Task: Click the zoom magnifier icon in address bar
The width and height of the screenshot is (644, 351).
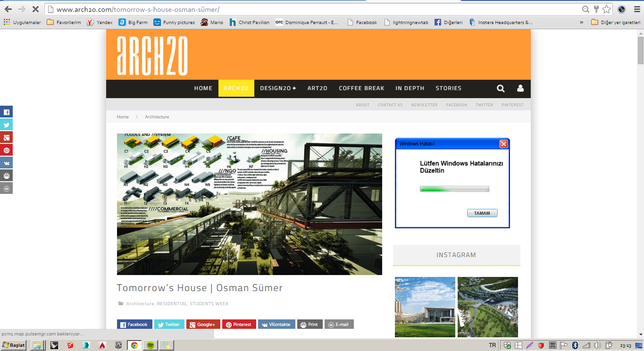Action: tap(585, 9)
